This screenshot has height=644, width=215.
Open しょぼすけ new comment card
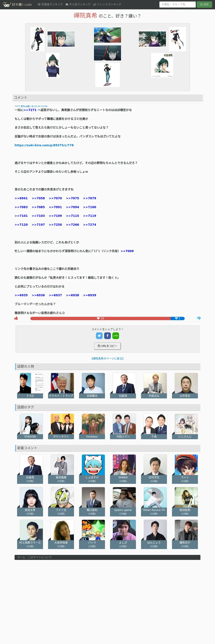click(x=92, y=469)
